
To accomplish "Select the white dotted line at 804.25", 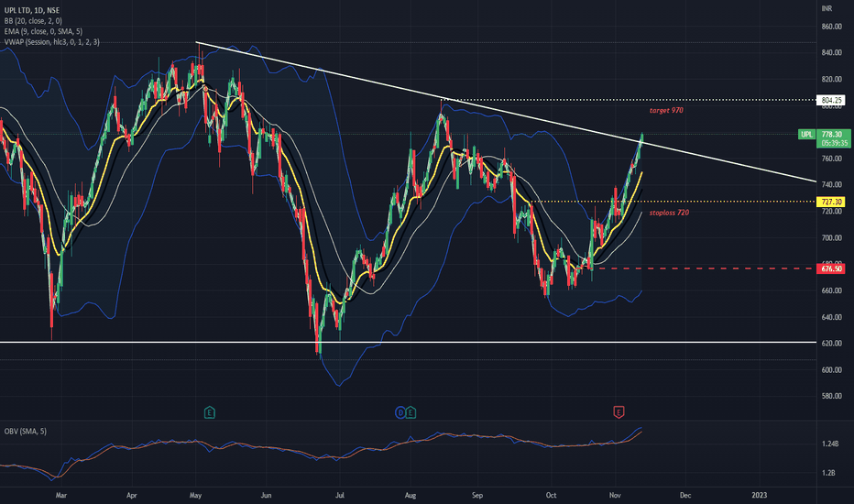I will tap(628, 100).
